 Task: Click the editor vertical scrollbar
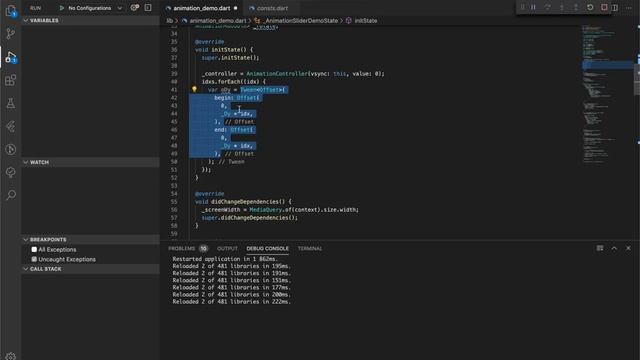pyautogui.click(x=637, y=84)
